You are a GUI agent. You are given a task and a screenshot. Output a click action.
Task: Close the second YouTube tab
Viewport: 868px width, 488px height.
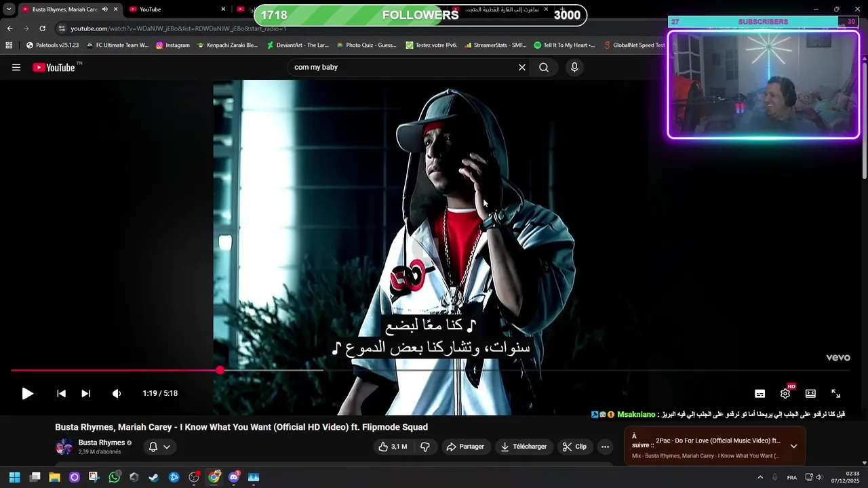click(223, 9)
